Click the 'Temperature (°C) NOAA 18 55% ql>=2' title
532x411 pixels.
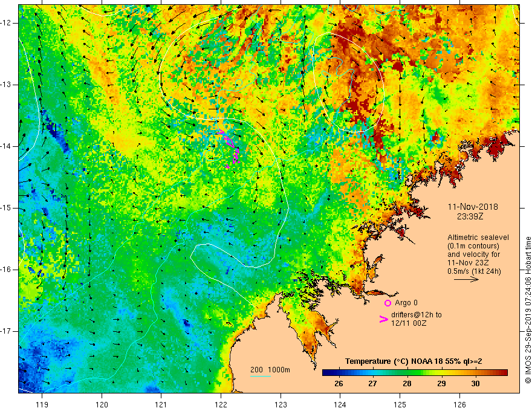click(x=414, y=361)
